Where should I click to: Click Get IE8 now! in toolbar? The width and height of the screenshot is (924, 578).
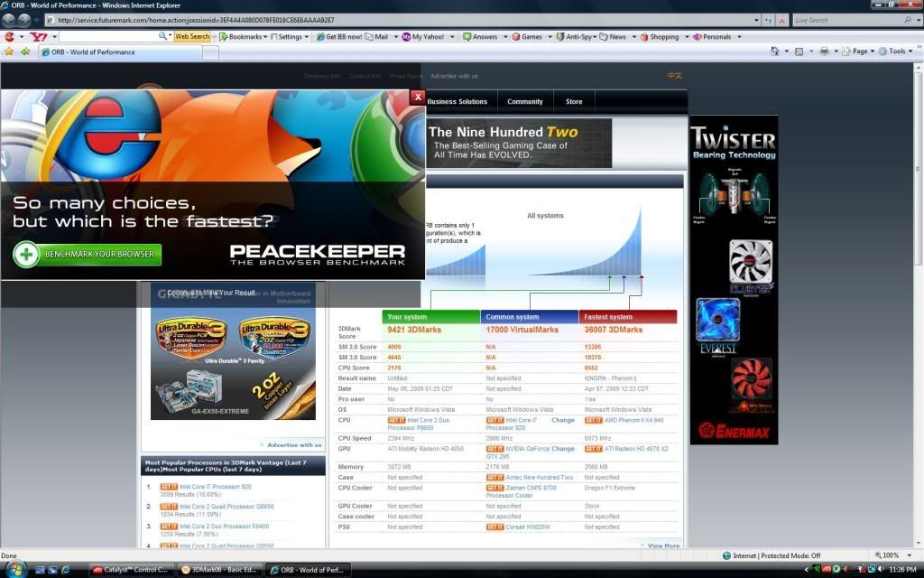339,36
